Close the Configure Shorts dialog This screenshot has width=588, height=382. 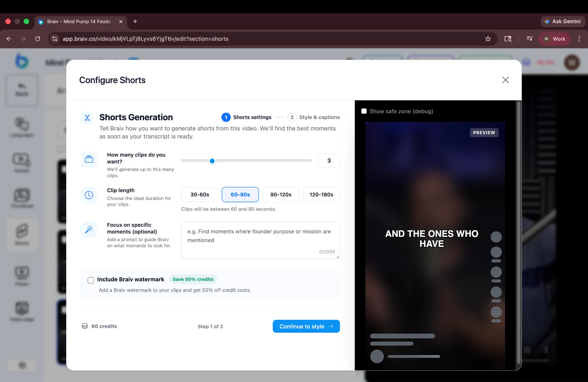coord(505,80)
